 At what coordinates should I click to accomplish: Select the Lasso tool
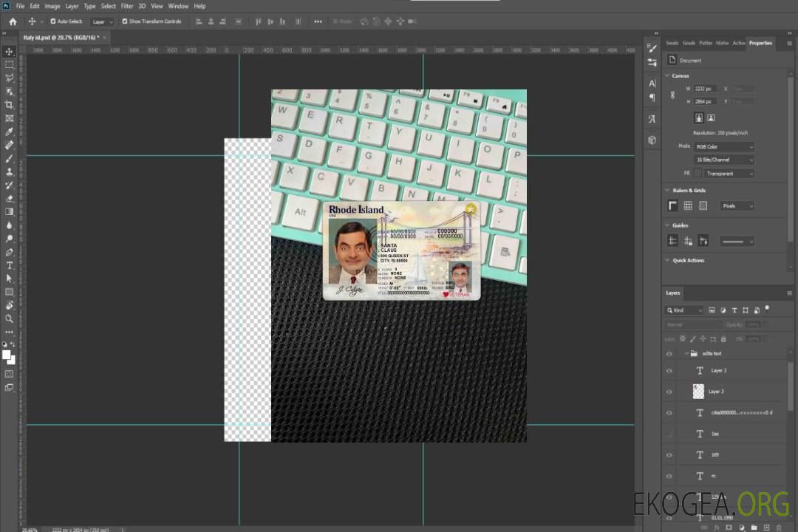(x=9, y=78)
